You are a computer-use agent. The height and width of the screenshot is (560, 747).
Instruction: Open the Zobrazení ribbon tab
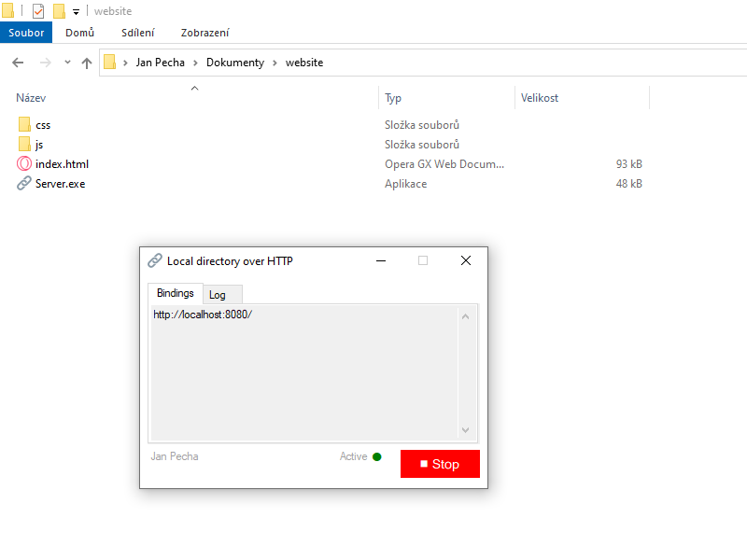(204, 33)
